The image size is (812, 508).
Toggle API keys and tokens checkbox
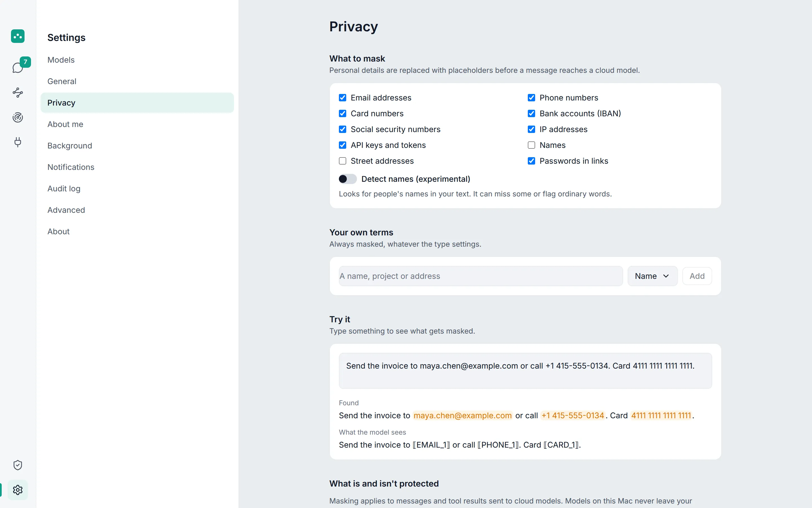[343, 145]
